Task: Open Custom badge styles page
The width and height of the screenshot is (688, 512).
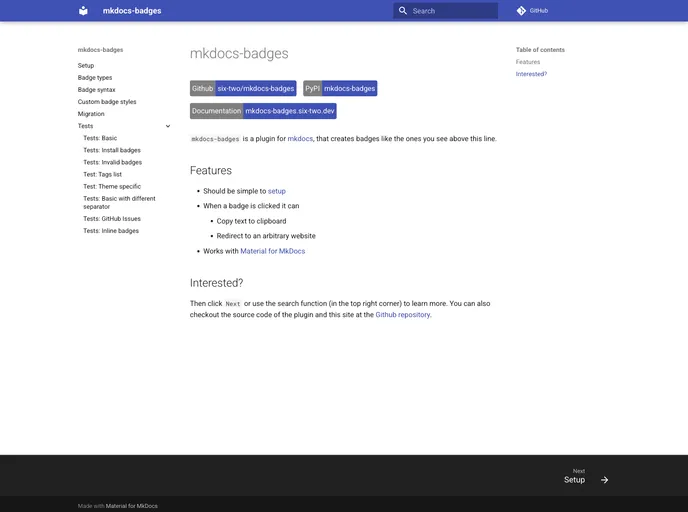Action: (107, 102)
